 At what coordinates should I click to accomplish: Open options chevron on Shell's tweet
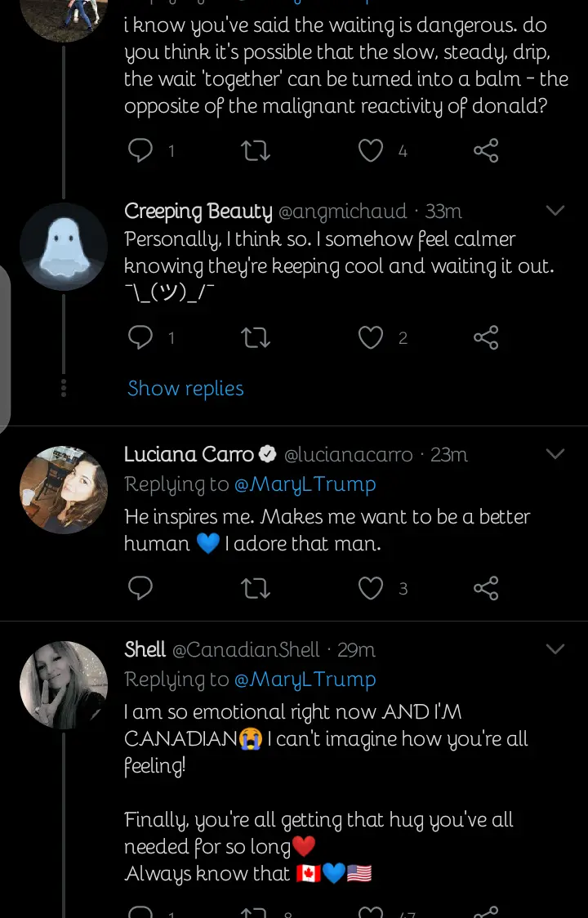(555, 649)
